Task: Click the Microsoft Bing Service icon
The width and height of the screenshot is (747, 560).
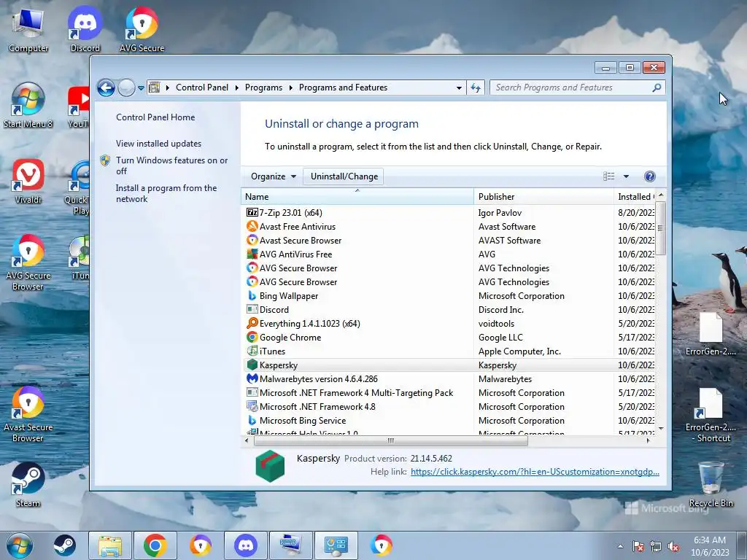Action: 252,421
